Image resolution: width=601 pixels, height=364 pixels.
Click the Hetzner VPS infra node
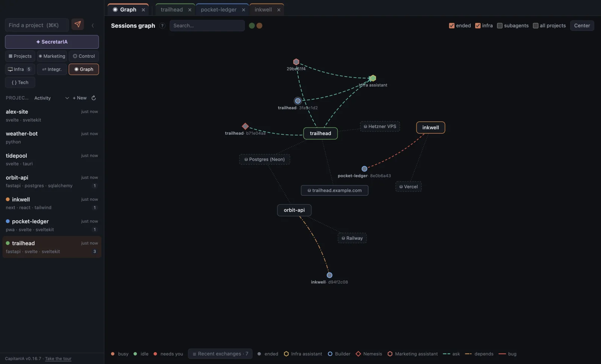tap(380, 126)
